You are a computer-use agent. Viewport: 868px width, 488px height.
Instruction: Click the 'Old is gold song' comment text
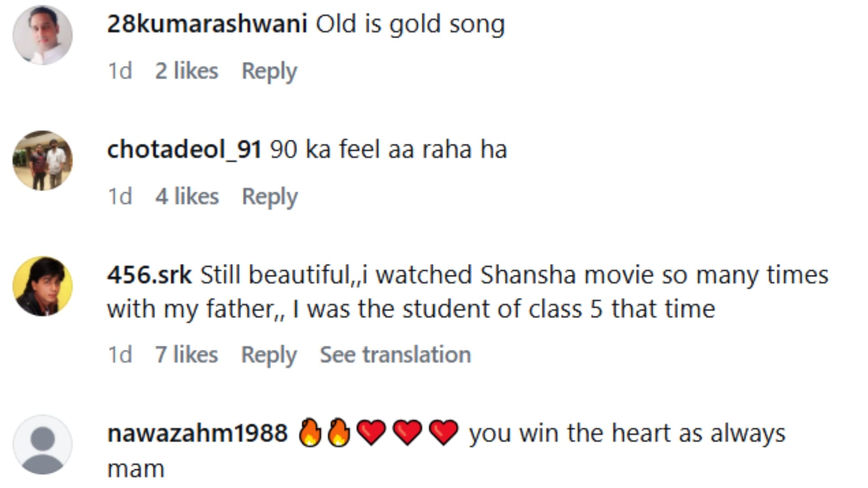click(410, 24)
